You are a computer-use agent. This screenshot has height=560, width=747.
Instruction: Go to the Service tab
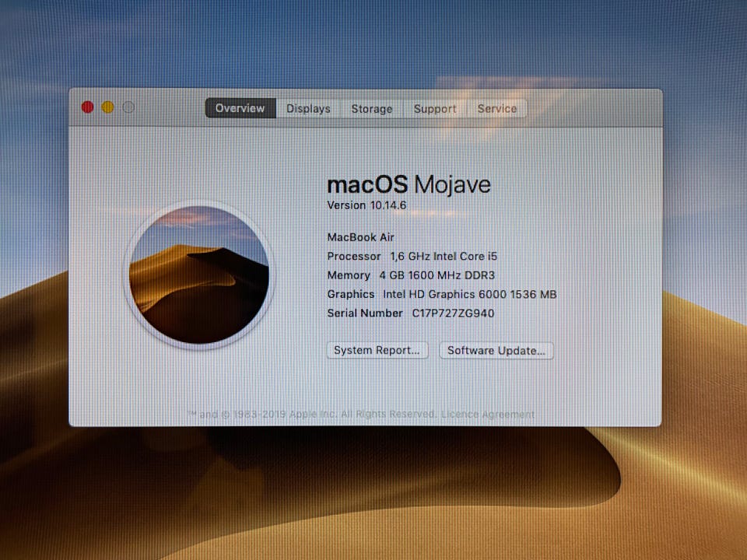pos(497,109)
